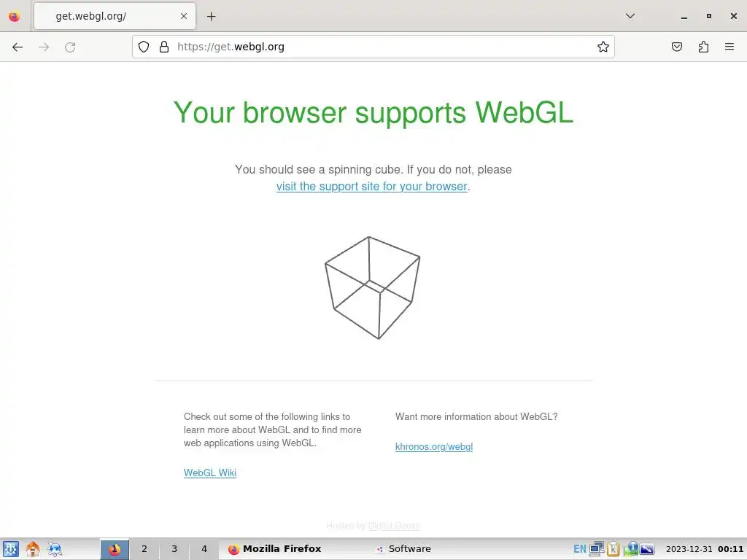The image size is (747, 560).
Task: Bookmark this page with the star icon
Action: click(x=603, y=47)
